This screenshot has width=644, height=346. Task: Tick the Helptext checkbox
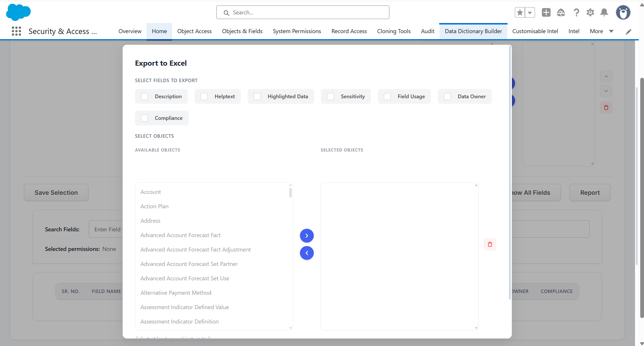coord(204,97)
